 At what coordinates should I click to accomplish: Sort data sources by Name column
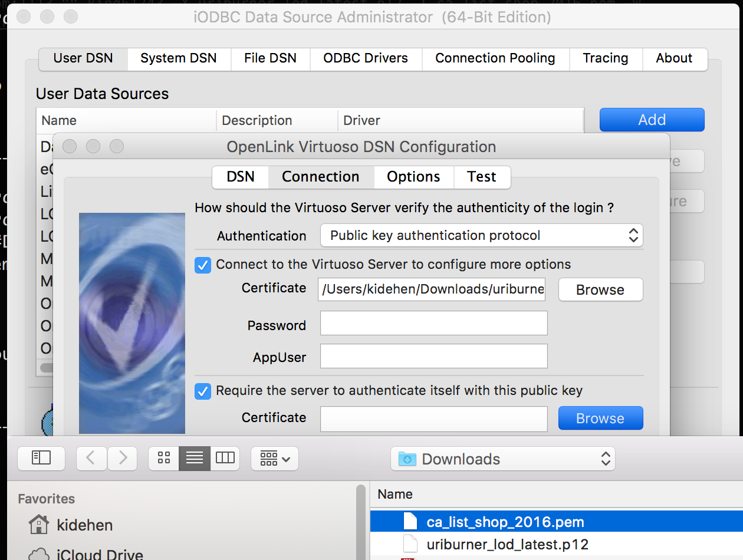(x=126, y=121)
